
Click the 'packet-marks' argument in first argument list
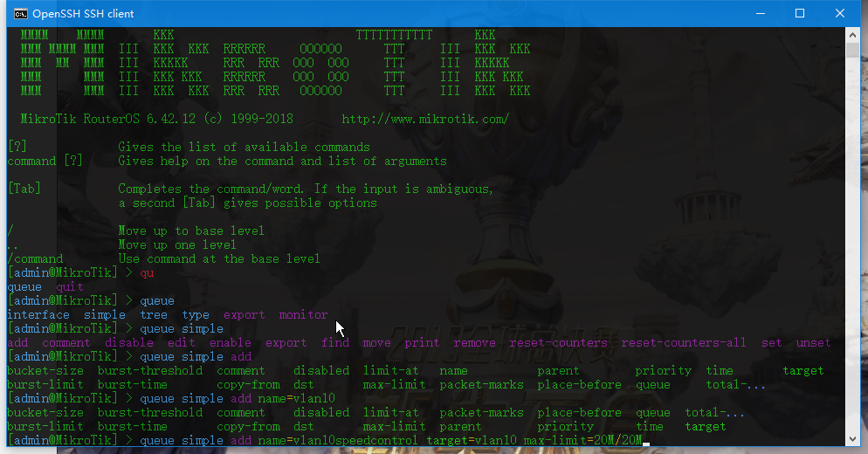point(481,384)
